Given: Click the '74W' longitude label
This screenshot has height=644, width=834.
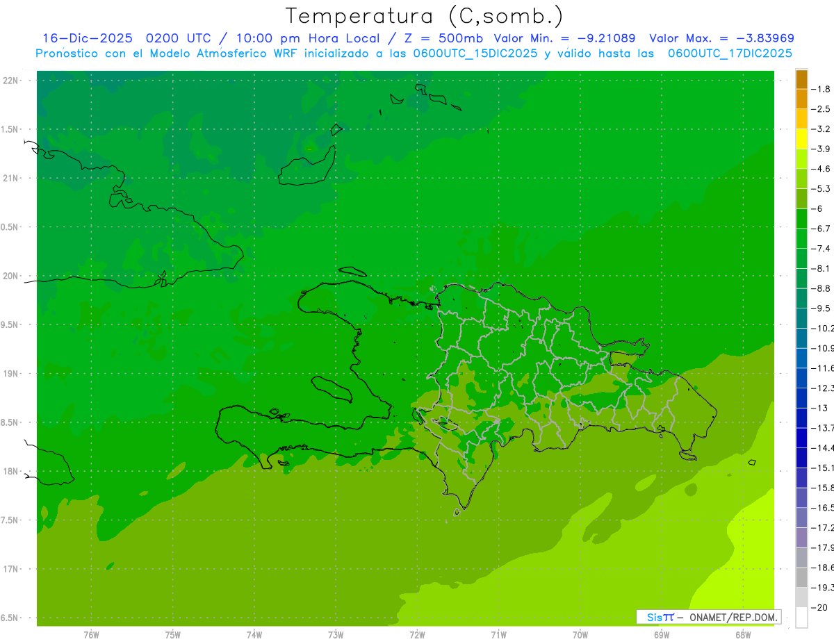Looking at the screenshot, I should [254, 634].
